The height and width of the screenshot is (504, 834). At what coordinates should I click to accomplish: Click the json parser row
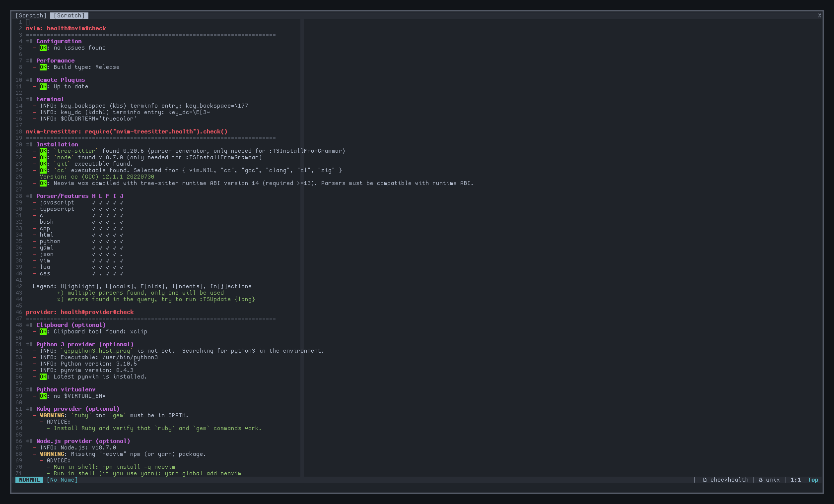78,254
